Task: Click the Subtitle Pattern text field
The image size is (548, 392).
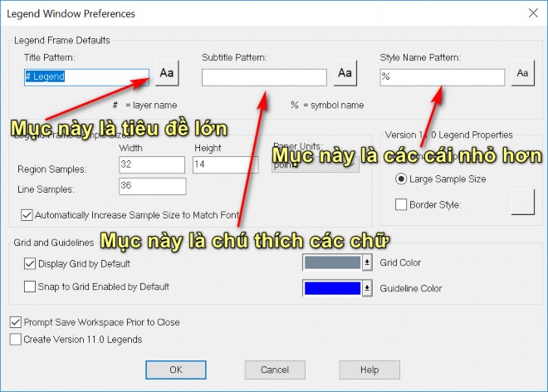Action: 263,77
